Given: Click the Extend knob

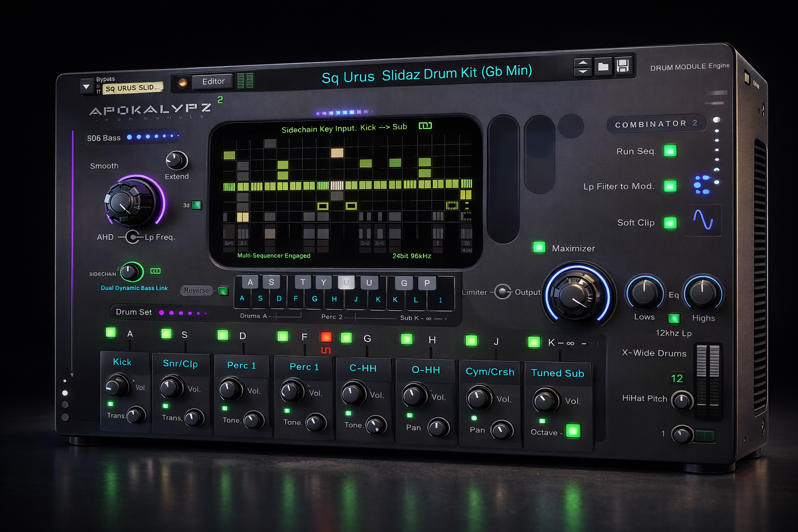Looking at the screenshot, I should pos(176,161).
